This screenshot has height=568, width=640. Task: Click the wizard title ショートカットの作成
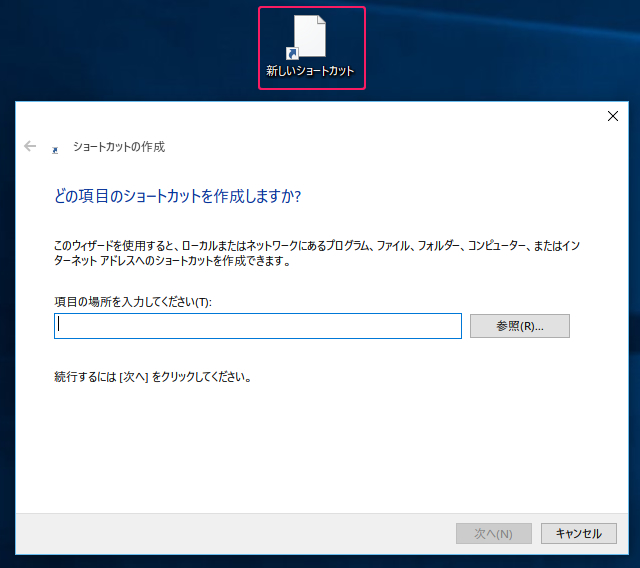[119, 146]
